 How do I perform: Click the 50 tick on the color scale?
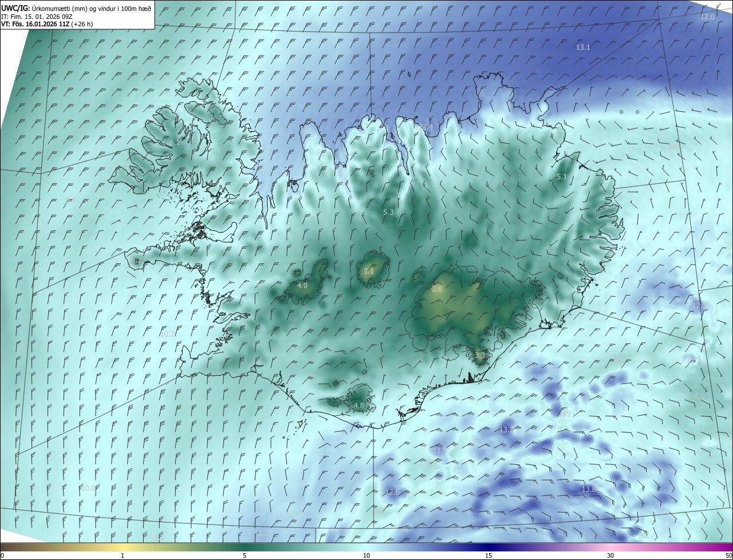[728, 555]
